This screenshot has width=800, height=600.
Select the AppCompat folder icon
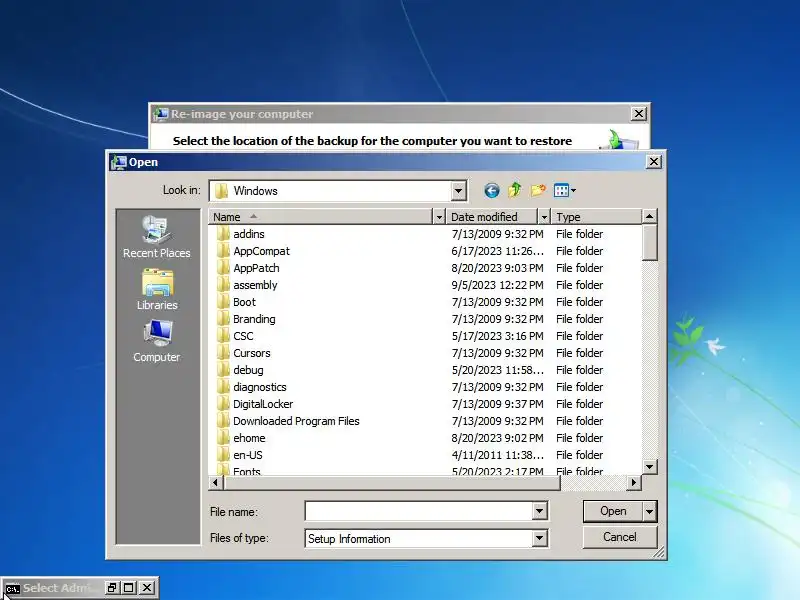point(223,251)
